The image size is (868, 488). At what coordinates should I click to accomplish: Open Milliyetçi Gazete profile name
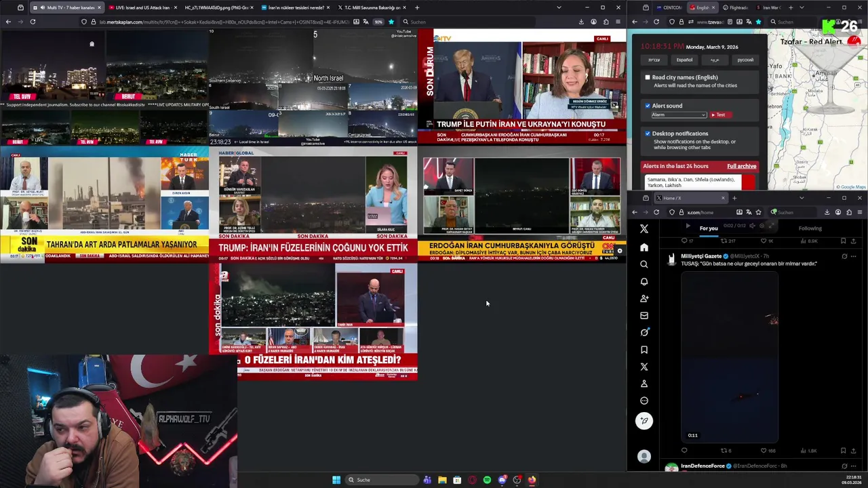tap(701, 256)
